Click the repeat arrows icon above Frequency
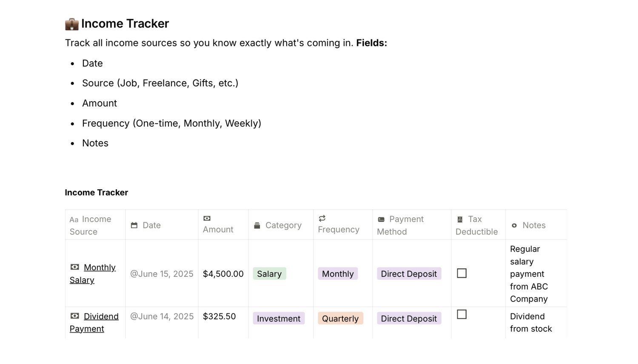The image size is (638, 364). click(x=322, y=219)
